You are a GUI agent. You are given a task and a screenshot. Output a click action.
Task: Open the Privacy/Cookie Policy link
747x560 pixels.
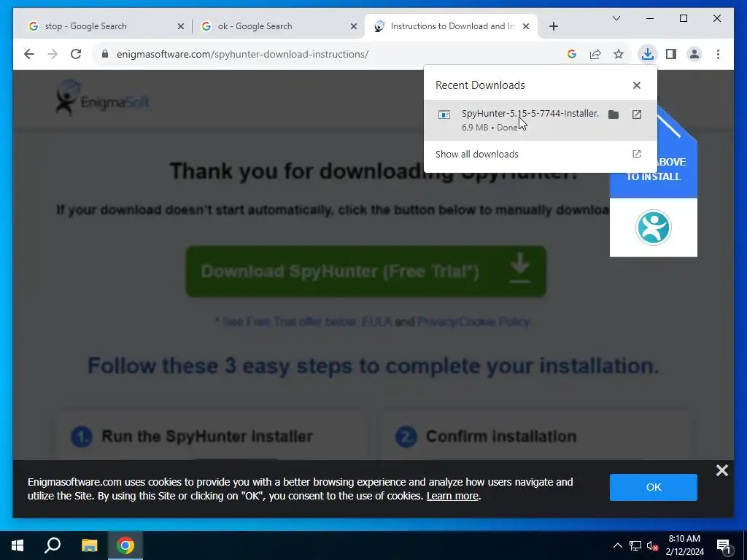[473, 322]
